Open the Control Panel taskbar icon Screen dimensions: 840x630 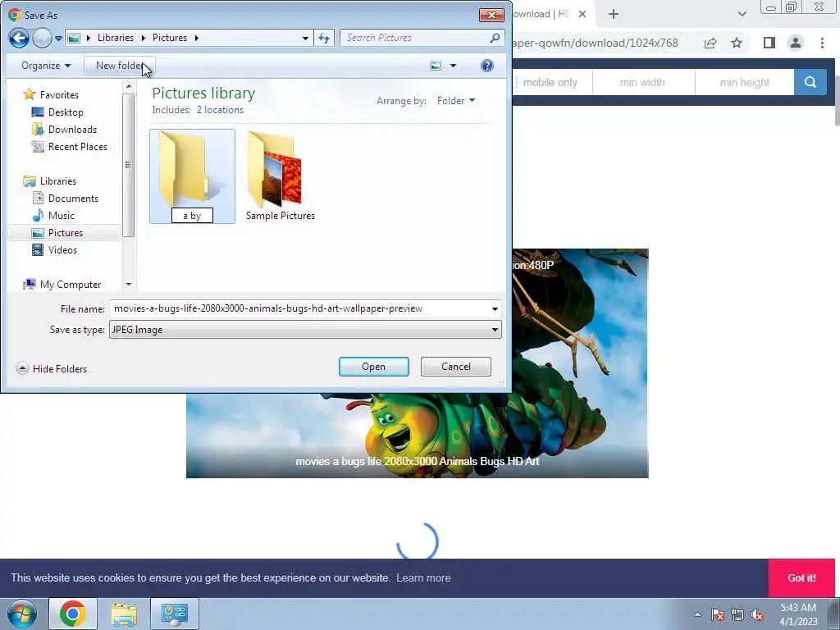click(x=174, y=614)
